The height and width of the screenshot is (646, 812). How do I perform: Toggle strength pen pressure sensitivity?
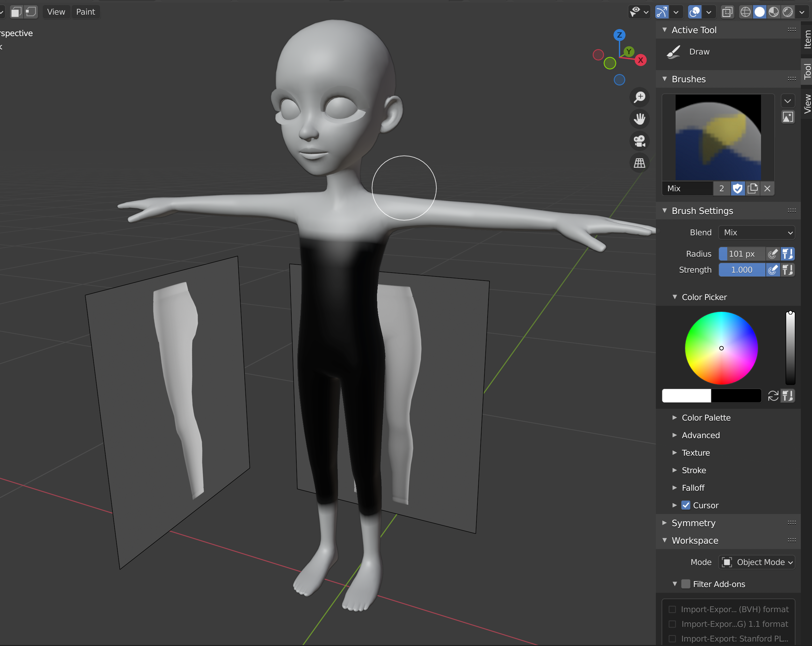point(772,270)
